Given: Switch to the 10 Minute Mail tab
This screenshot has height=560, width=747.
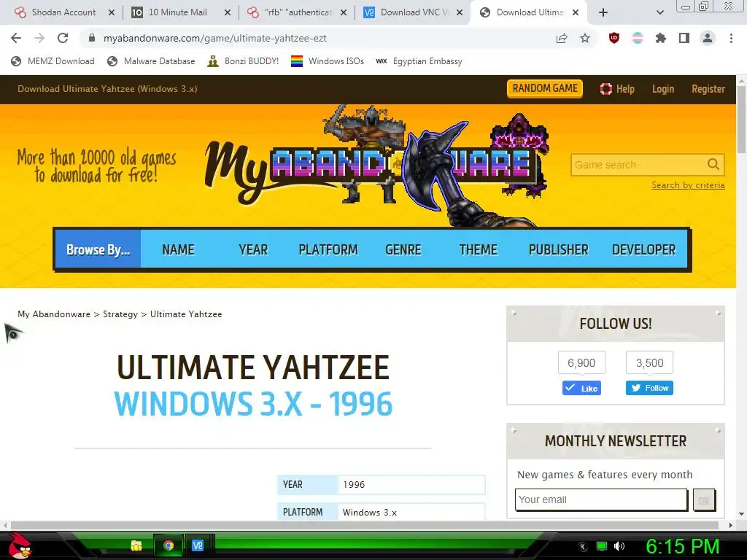Looking at the screenshot, I should 177,12.
